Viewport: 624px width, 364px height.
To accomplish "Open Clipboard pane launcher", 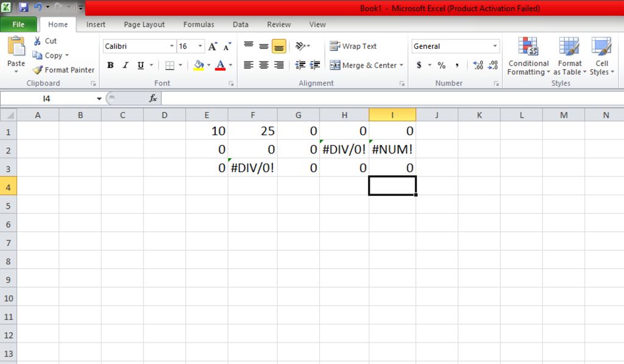I will pyautogui.click(x=93, y=83).
